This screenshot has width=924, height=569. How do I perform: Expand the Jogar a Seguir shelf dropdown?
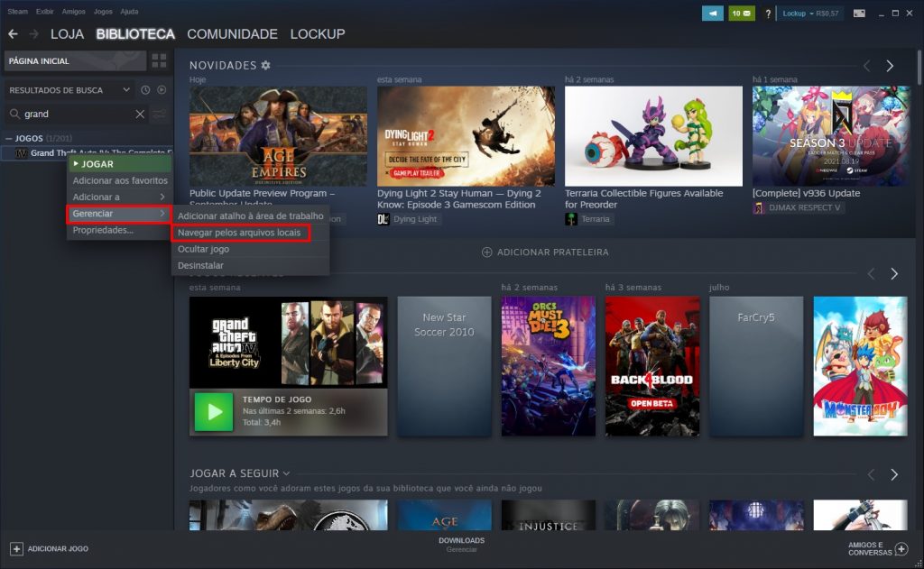tap(286, 473)
